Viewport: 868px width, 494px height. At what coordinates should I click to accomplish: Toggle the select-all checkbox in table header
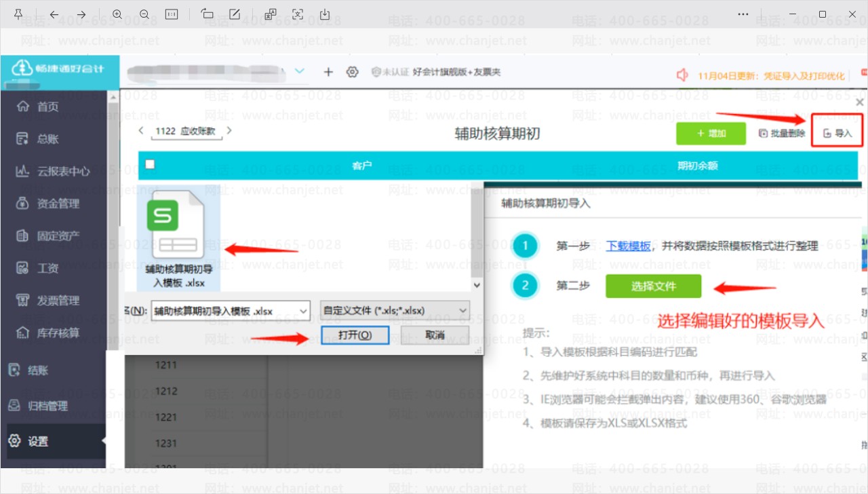150,164
